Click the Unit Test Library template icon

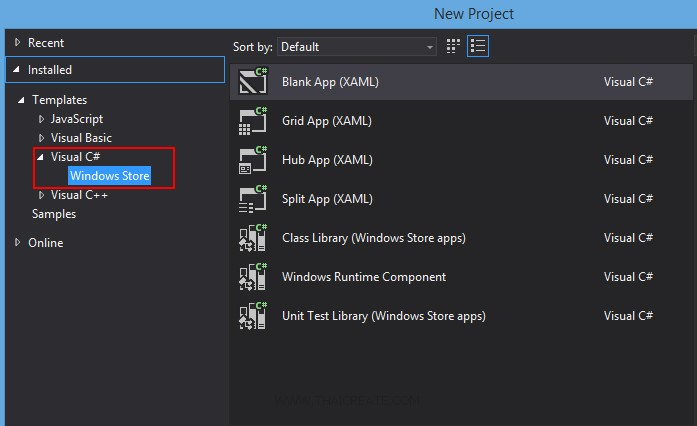[252, 316]
